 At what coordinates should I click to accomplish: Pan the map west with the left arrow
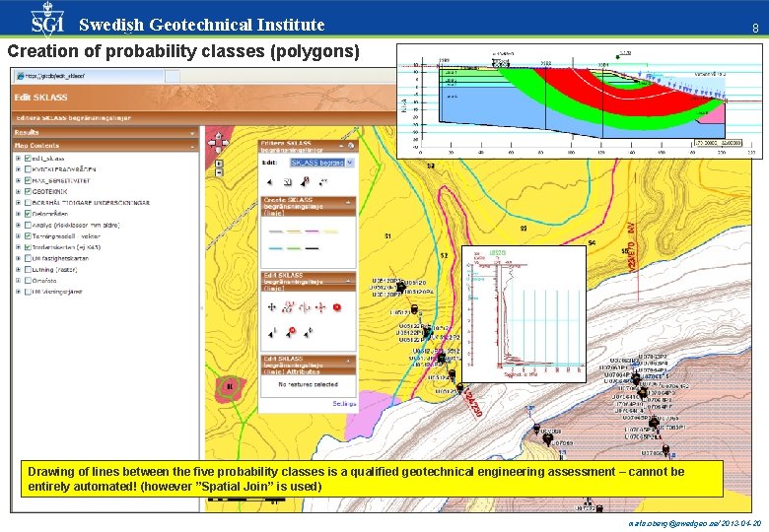point(211,143)
